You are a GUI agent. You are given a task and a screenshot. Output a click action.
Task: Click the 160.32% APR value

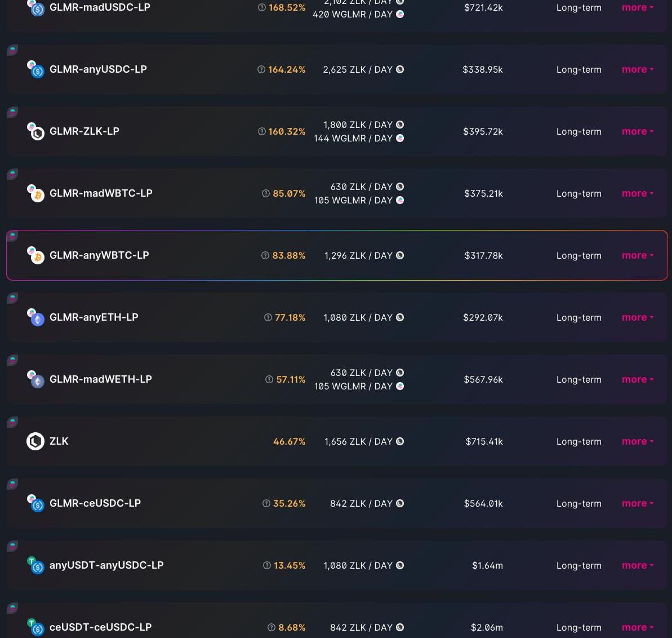[287, 132]
